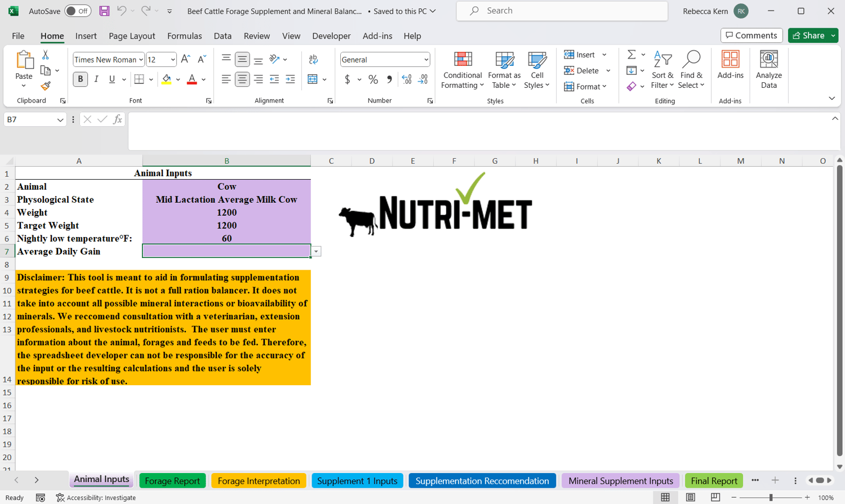Open Accessibility Investigate in status bar
Viewport: 845px width, 504px height.
click(x=96, y=498)
